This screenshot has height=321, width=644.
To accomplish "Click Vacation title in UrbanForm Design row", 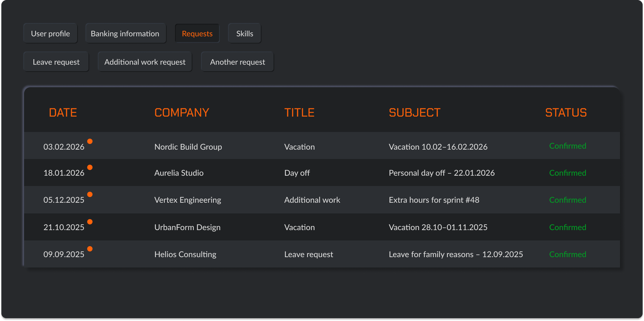I will [299, 227].
